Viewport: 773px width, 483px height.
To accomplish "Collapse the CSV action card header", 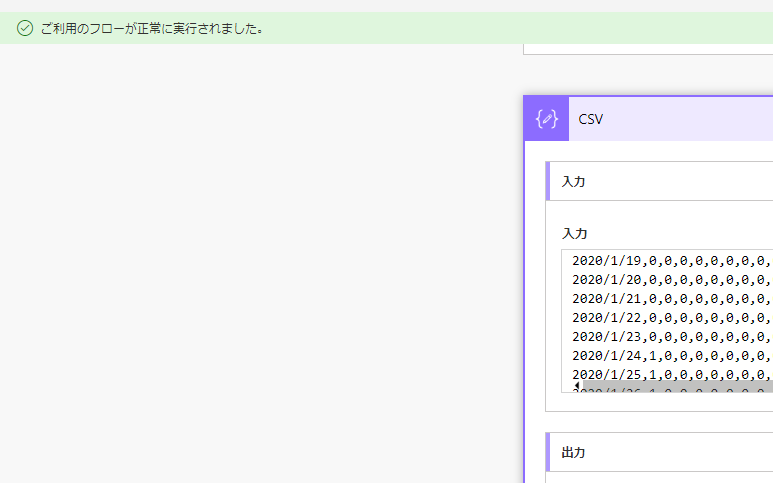I will coord(670,119).
